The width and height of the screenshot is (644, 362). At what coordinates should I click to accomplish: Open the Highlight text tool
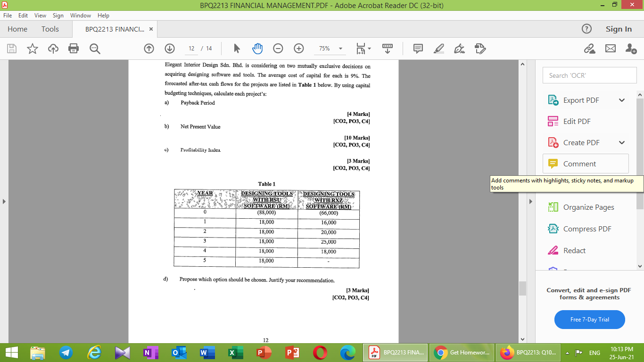[438, 49]
